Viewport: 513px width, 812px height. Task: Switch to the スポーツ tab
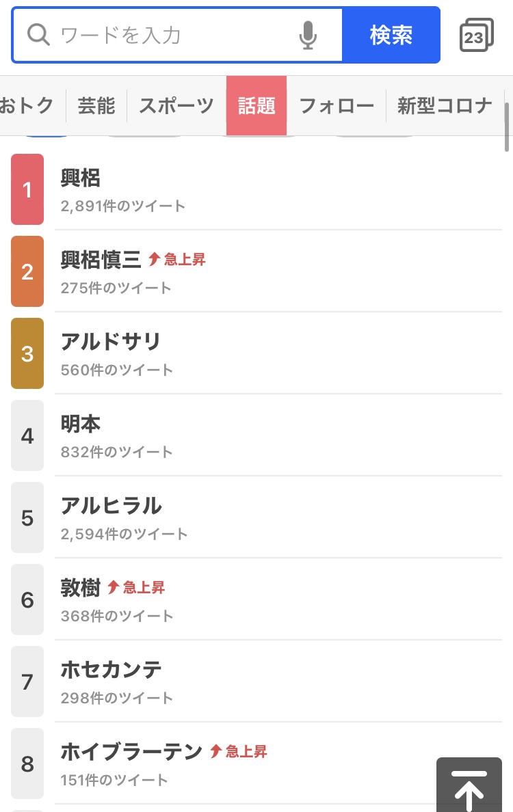[x=176, y=106]
